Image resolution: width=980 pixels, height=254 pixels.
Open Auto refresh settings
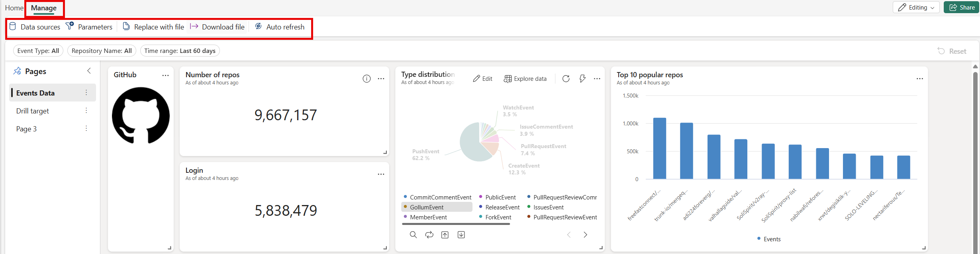[x=280, y=27]
